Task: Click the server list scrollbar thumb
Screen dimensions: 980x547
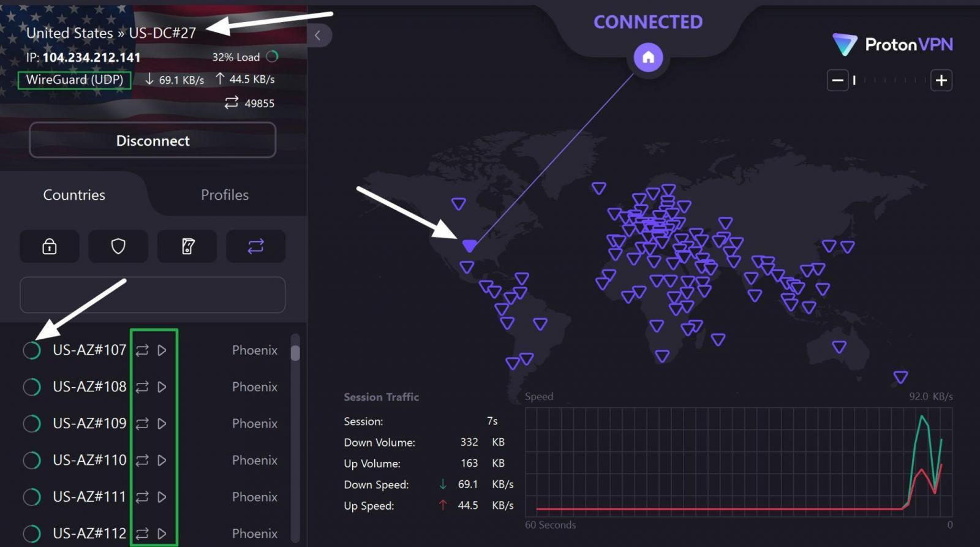Action: pyautogui.click(x=295, y=353)
